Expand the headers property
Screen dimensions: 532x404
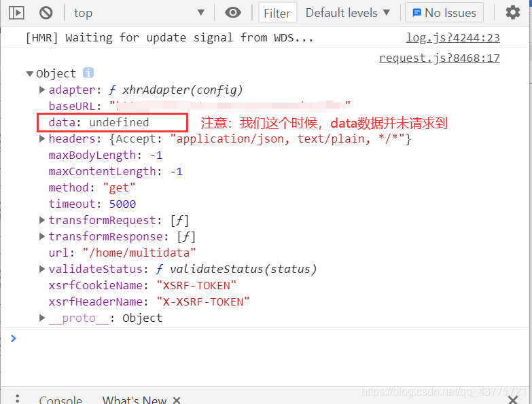pos(41,139)
